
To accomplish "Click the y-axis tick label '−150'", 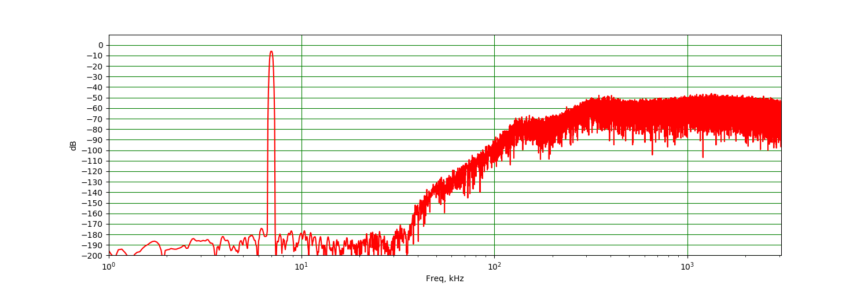I will tap(93, 203).
